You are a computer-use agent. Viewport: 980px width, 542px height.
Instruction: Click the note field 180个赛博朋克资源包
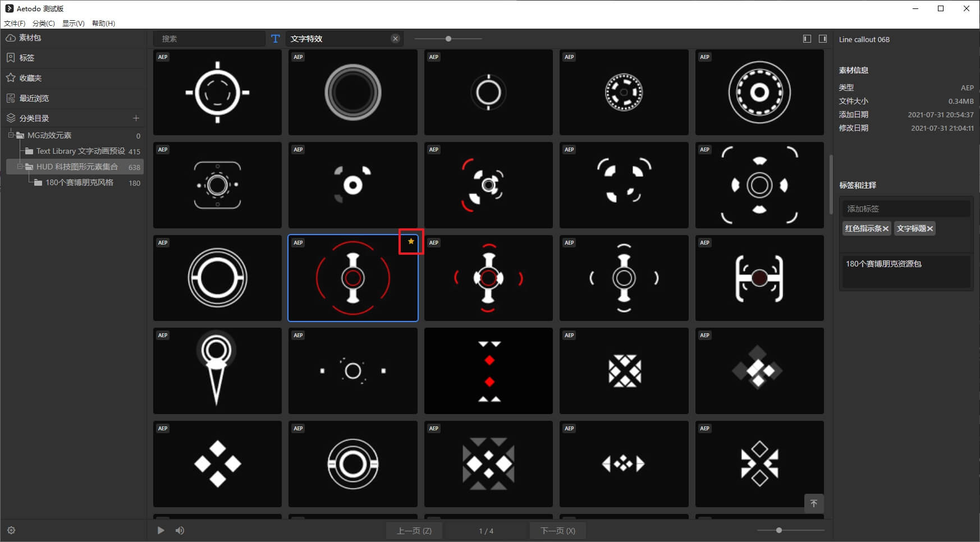[x=906, y=272]
